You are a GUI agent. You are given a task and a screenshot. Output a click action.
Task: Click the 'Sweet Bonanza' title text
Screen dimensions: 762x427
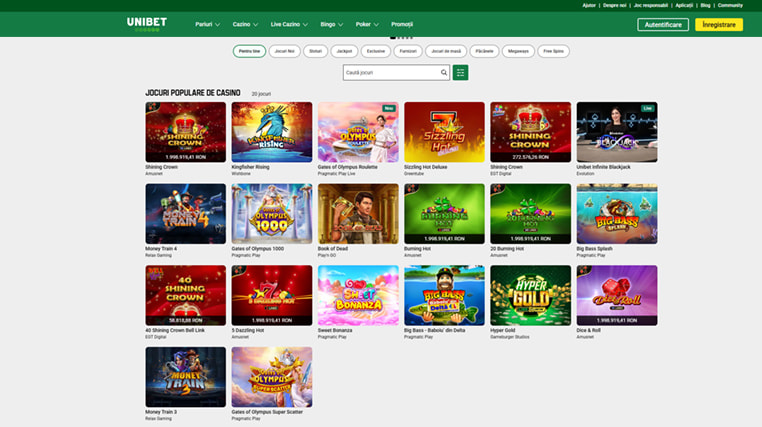coord(335,330)
